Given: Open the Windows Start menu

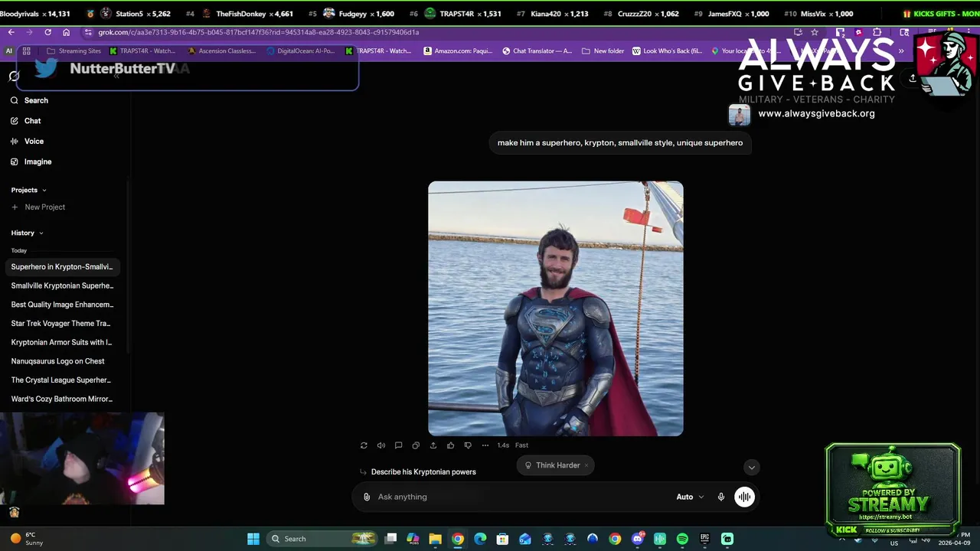Looking at the screenshot, I should [x=253, y=539].
